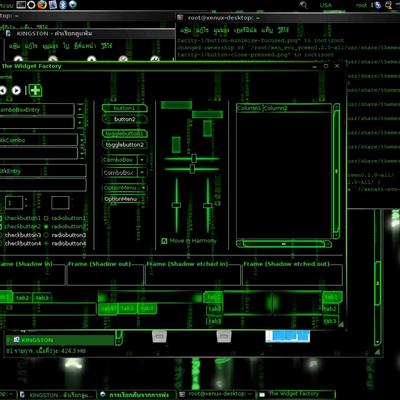
Task: Select tab2 in the bottom-tabs notebook
Action: [127, 309]
